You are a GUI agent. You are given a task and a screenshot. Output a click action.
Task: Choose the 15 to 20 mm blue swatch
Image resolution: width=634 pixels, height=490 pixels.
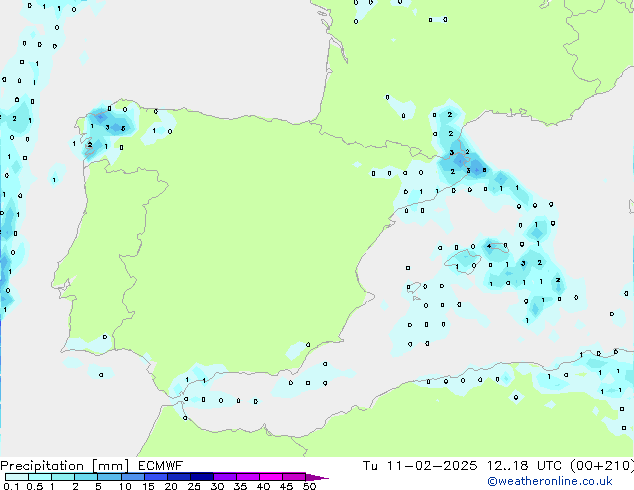[156, 477]
